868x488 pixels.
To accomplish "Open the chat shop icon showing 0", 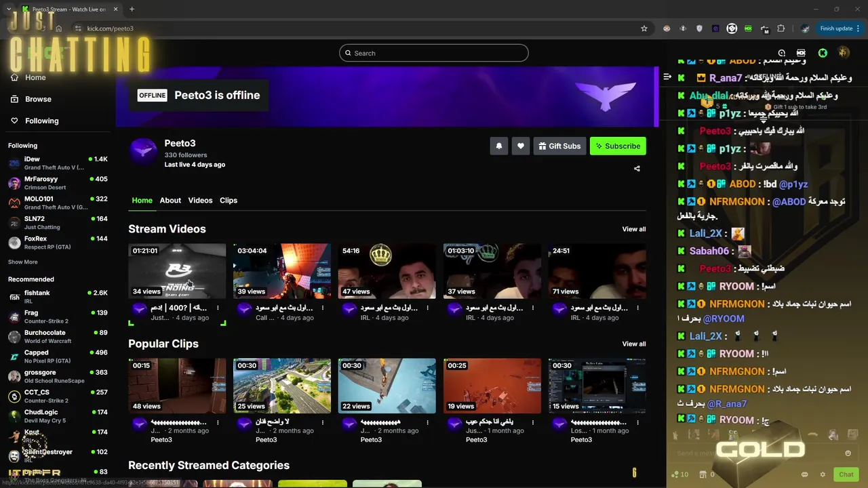I will [x=707, y=474].
